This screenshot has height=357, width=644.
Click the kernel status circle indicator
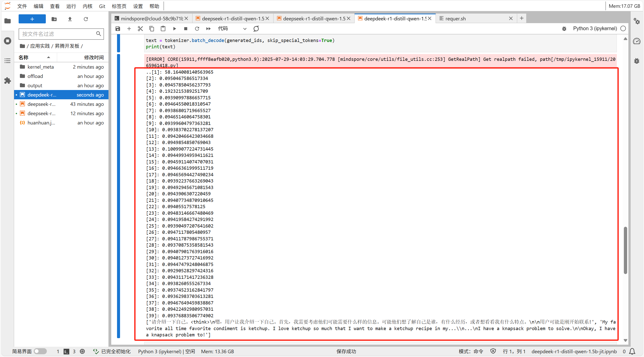[623, 29]
